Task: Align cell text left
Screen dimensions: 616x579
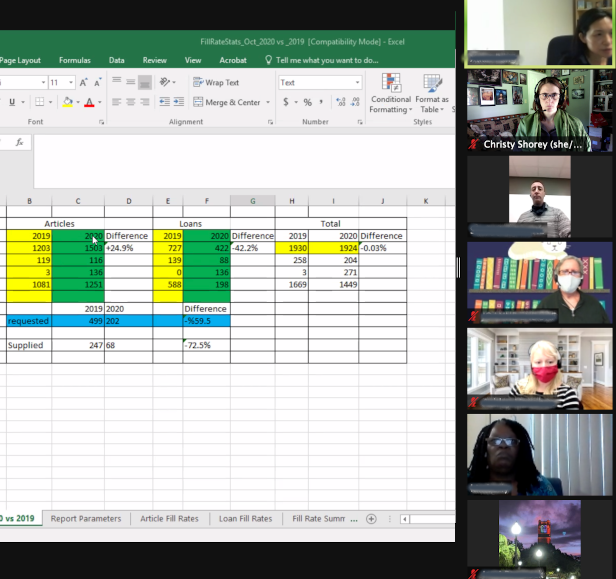Action: point(116,102)
